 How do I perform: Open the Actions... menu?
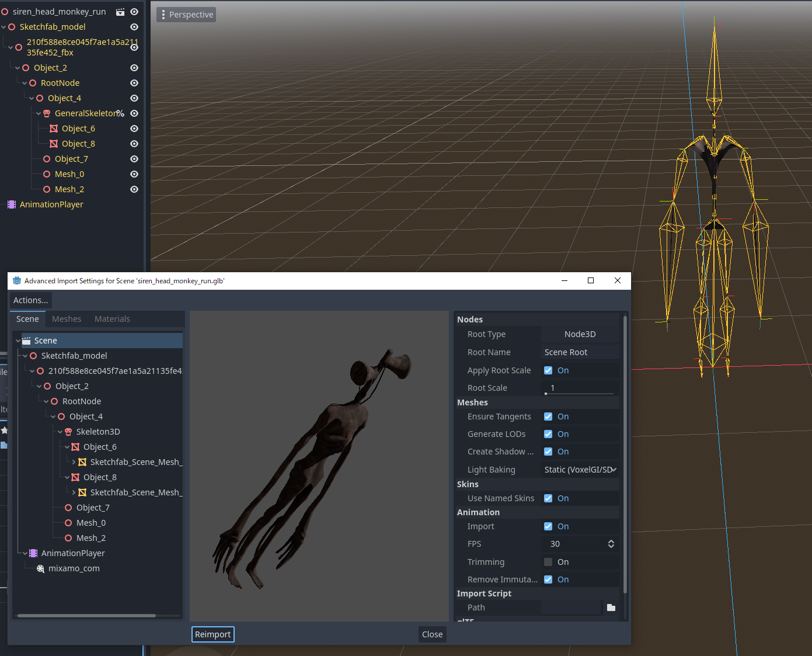[x=30, y=300]
